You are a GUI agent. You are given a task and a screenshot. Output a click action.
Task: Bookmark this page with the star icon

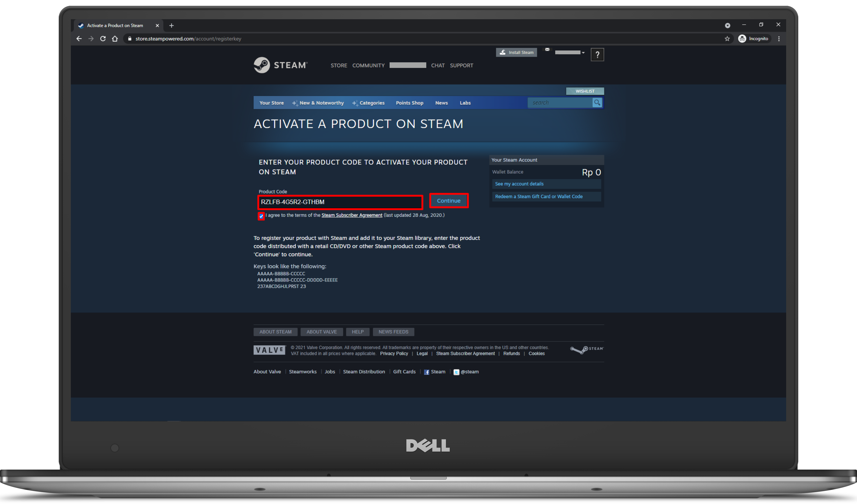click(x=727, y=38)
